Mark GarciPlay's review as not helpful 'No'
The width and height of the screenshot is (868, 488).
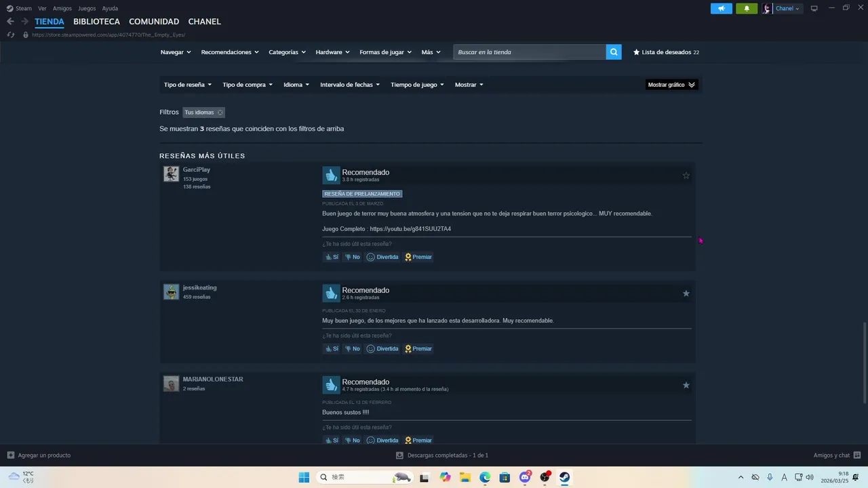pos(352,257)
